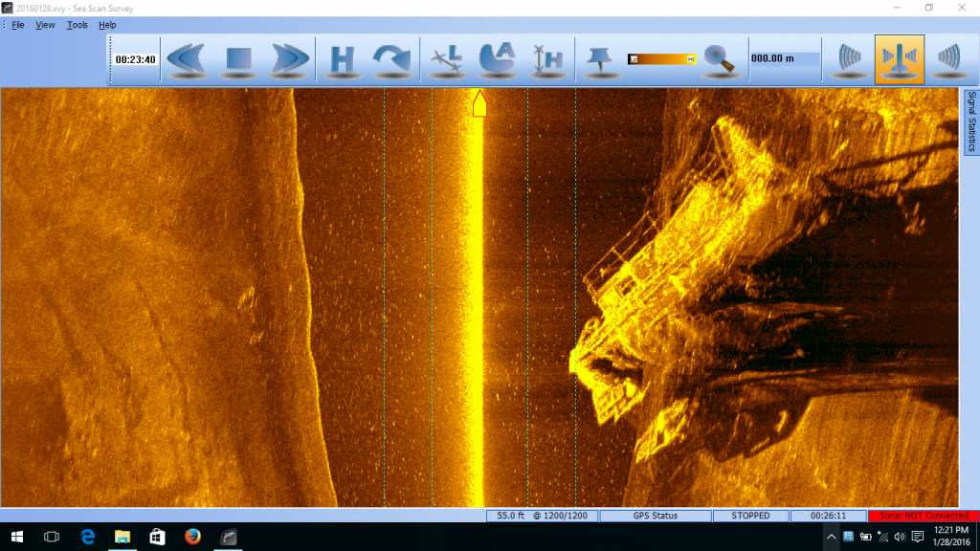
Task: Click the magnifying glass zoom icon
Action: click(719, 59)
